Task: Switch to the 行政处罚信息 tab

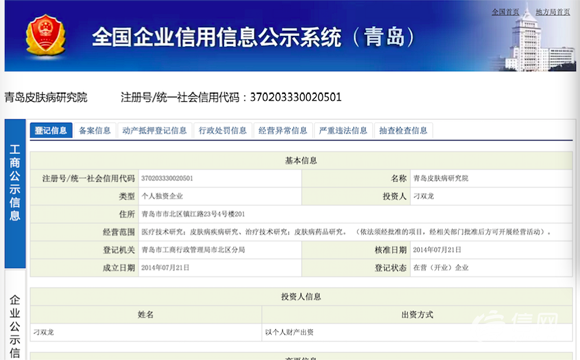Action: [223, 130]
